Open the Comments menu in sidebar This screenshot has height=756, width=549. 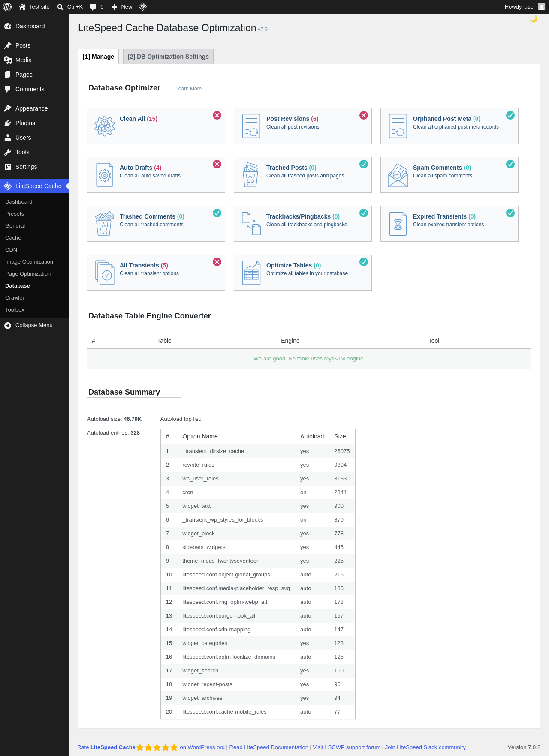pos(34,89)
